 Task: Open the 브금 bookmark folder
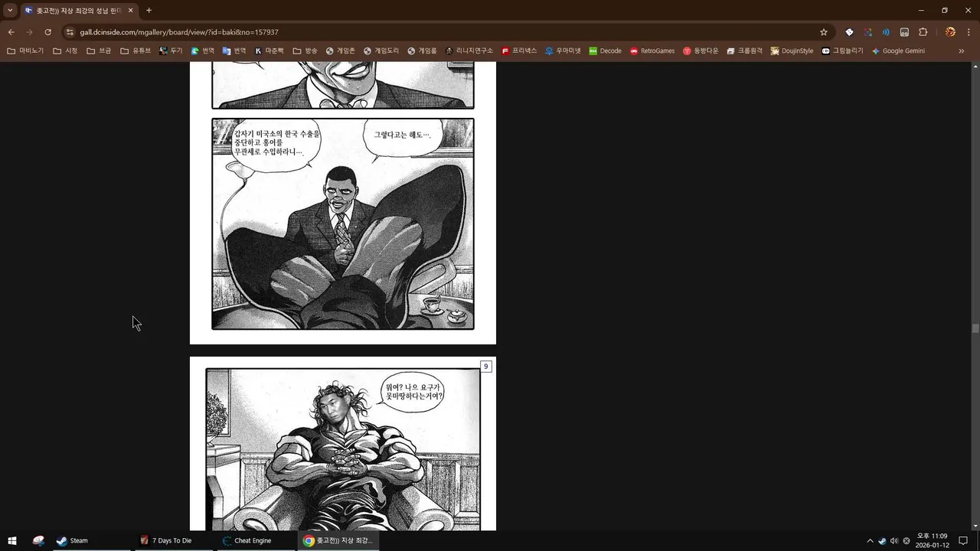[100, 51]
